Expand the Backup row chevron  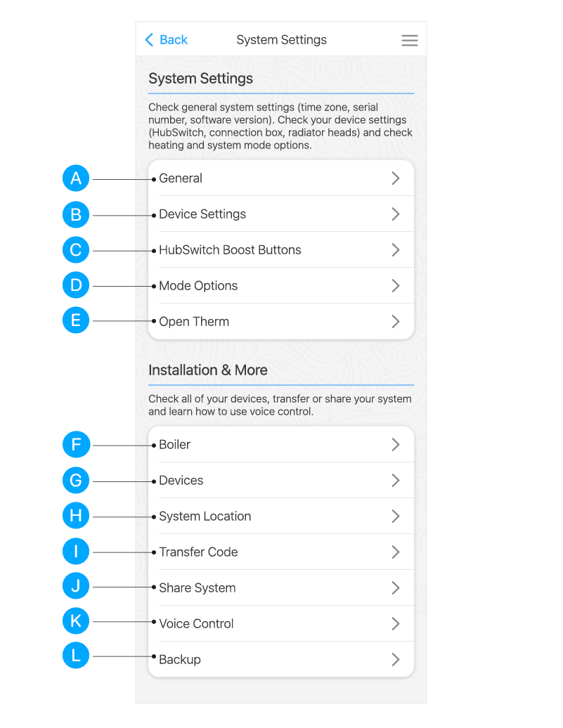(x=396, y=660)
